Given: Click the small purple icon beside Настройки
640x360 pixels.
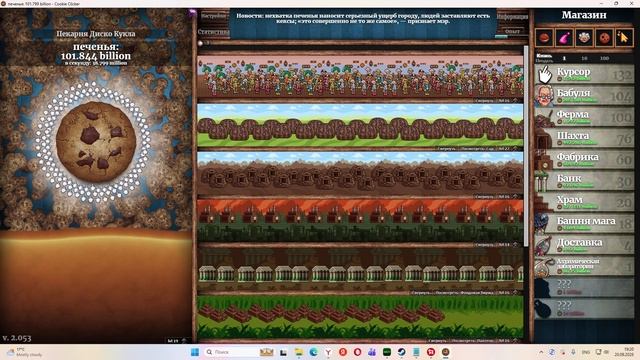Looking at the screenshot, I should [x=192, y=13].
